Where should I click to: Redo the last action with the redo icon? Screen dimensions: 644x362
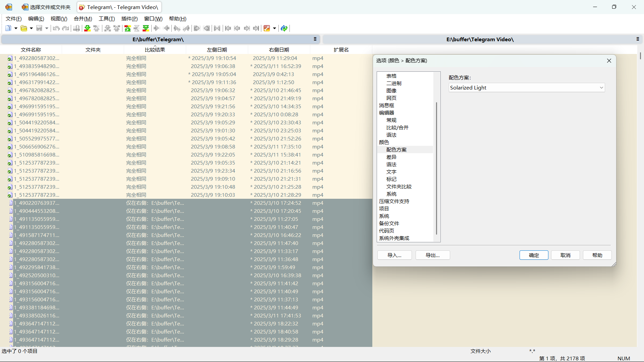(66, 28)
